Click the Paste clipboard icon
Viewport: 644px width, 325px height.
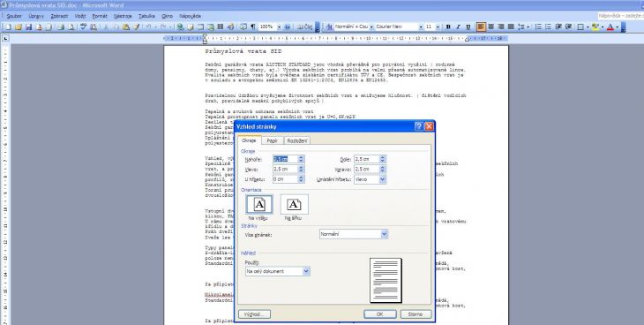126,27
